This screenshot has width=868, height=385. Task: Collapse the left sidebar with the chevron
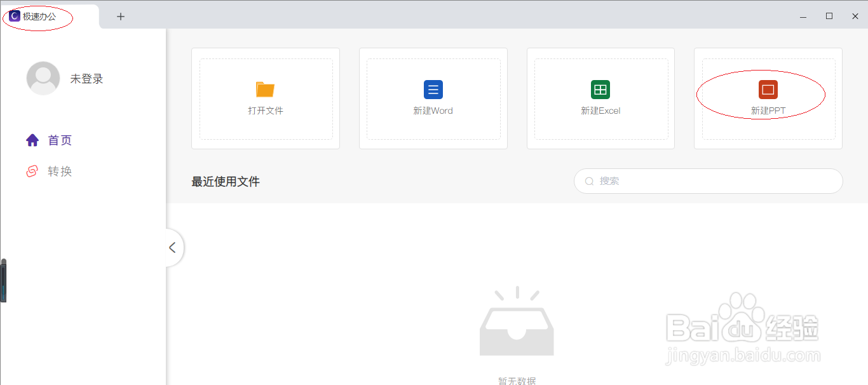[x=173, y=247]
